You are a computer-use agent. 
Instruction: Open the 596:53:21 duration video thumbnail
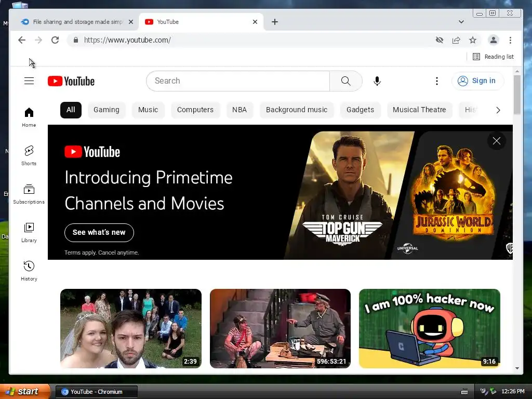(280, 328)
